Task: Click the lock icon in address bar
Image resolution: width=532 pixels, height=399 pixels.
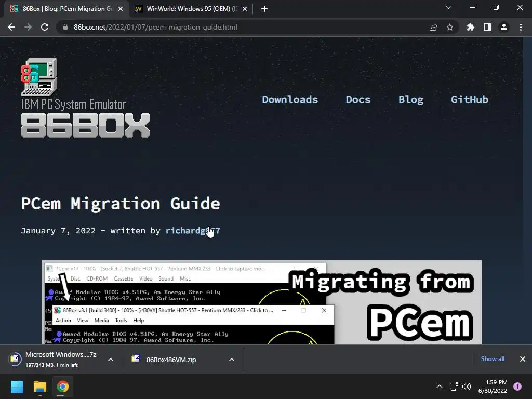Action: 65,27
